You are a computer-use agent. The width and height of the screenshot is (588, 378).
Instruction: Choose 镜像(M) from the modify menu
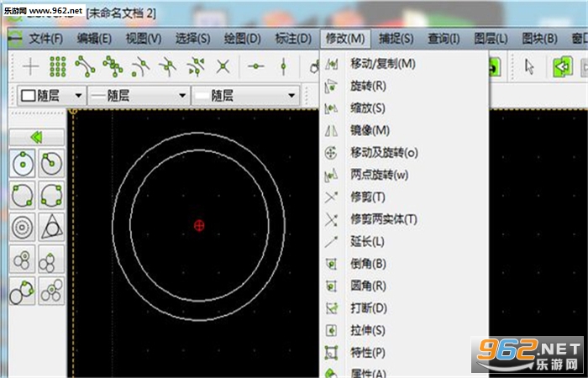pyautogui.click(x=404, y=130)
